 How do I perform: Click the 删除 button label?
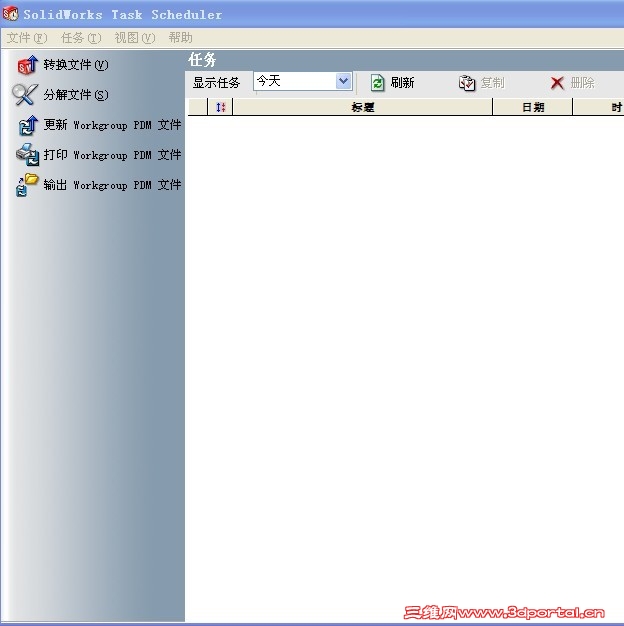coord(582,83)
